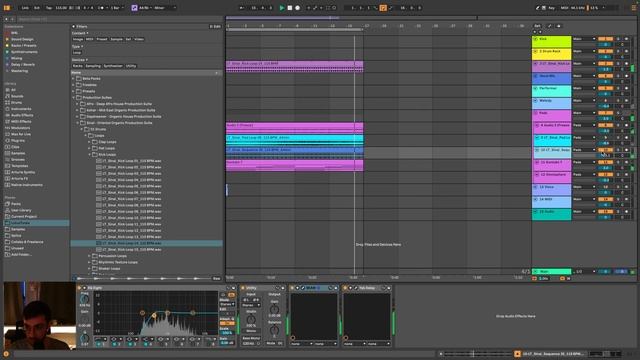Expand the Presets folder in browser
The image size is (640, 360).
coord(74,91)
